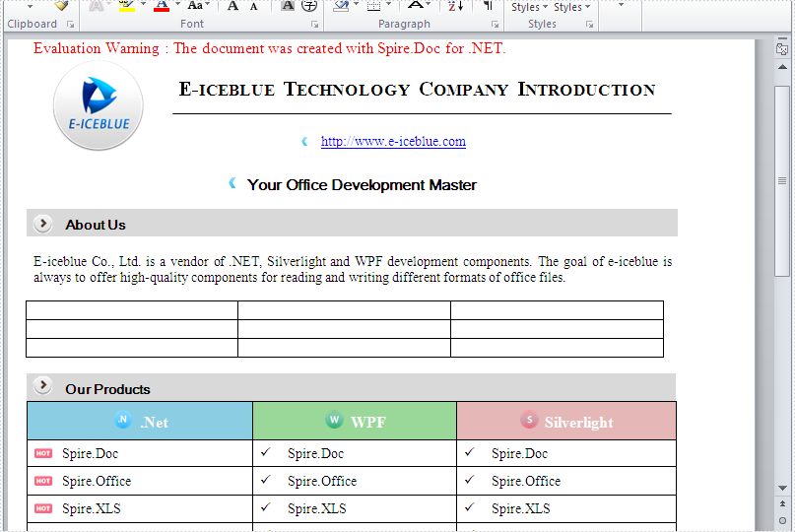
Task: Open the highlight color dropdown arrow
Action: tap(144, 5)
